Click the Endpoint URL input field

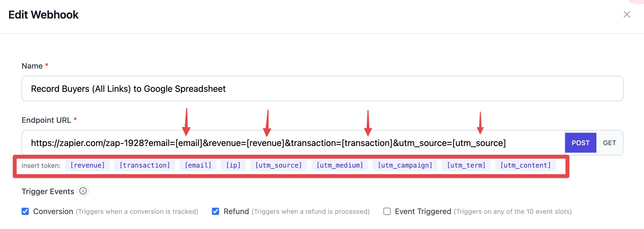pyautogui.click(x=293, y=143)
